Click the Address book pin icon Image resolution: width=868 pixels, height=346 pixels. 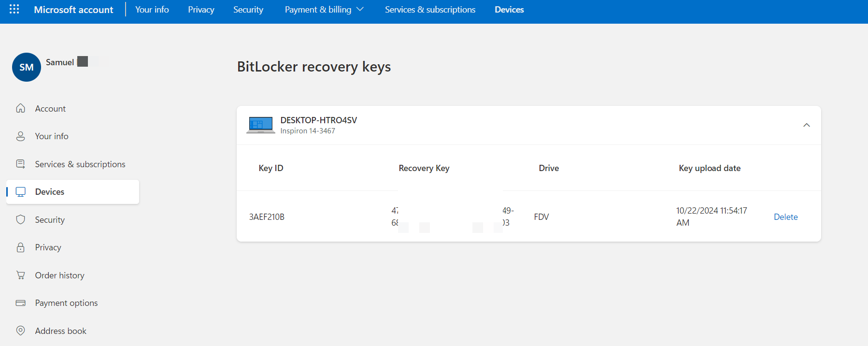20,331
